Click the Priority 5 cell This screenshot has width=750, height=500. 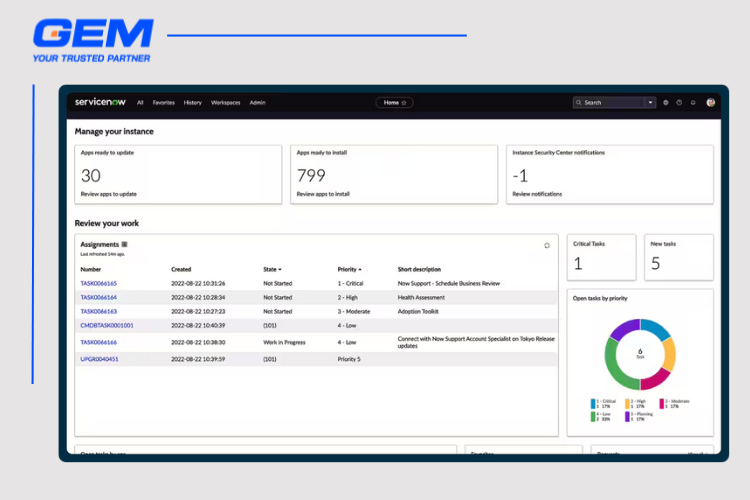pyautogui.click(x=349, y=359)
